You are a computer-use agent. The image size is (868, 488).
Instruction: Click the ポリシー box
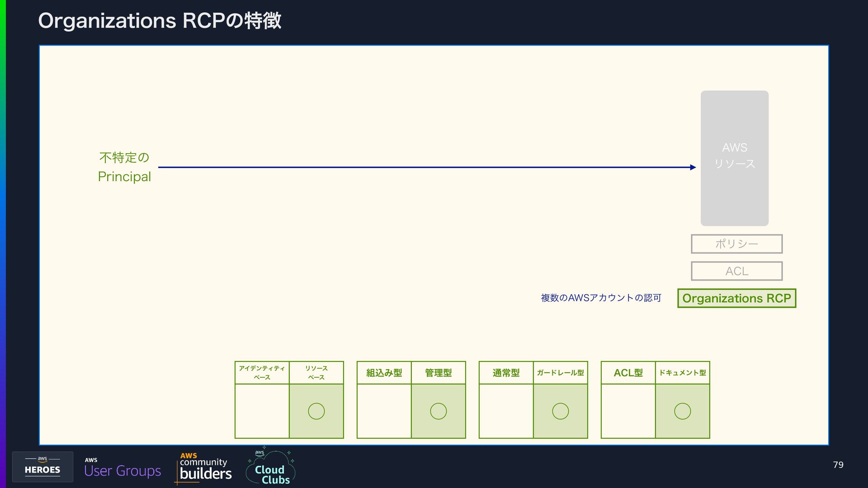click(737, 244)
